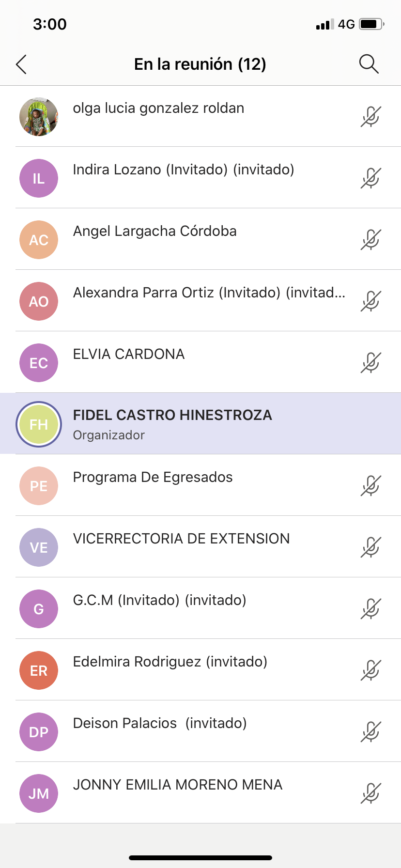Tap muted mic icon beside Indira Lozano
The image size is (401, 868).
pyautogui.click(x=371, y=178)
